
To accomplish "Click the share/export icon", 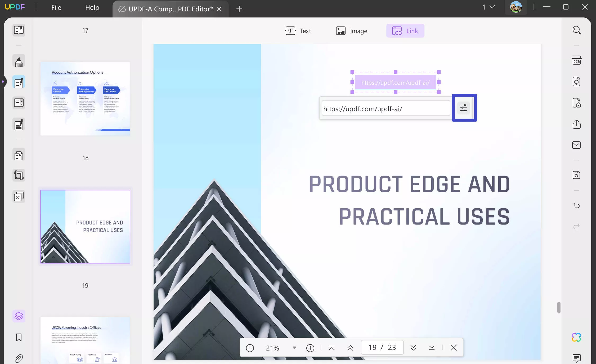I will pyautogui.click(x=577, y=124).
